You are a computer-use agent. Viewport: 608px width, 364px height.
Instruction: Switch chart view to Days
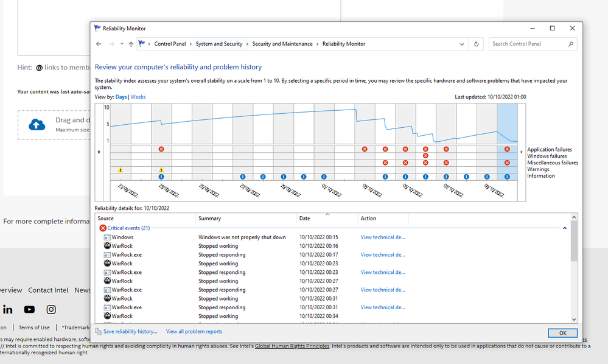tap(121, 97)
